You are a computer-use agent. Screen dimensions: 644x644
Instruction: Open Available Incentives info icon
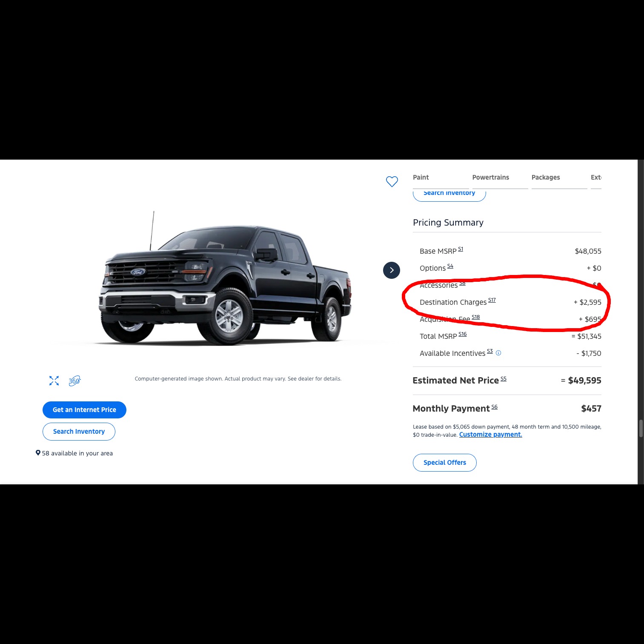(498, 353)
